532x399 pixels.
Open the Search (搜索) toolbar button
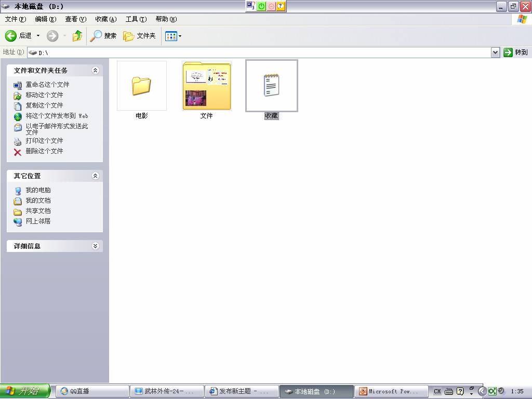pos(103,36)
